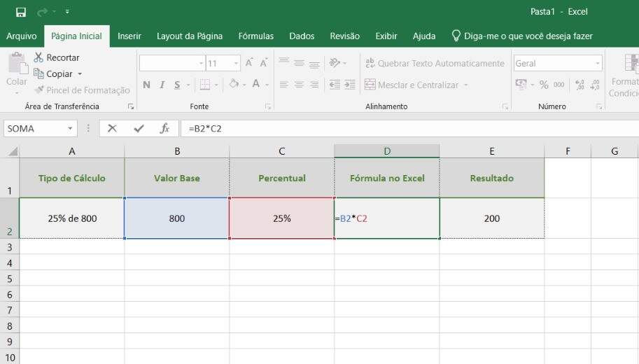This screenshot has height=364, width=639.
Task: Click Pincel de Formatação
Action: pyautogui.click(x=83, y=90)
